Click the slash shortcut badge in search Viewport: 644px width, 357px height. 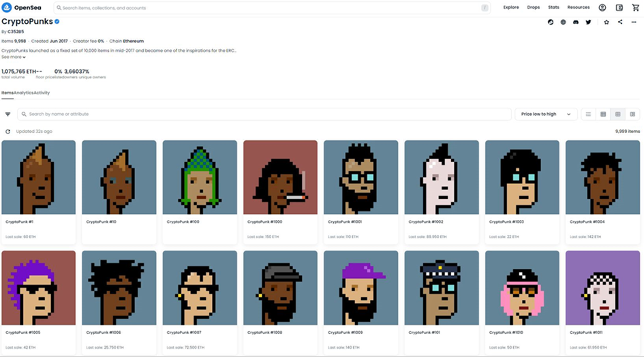485,7
